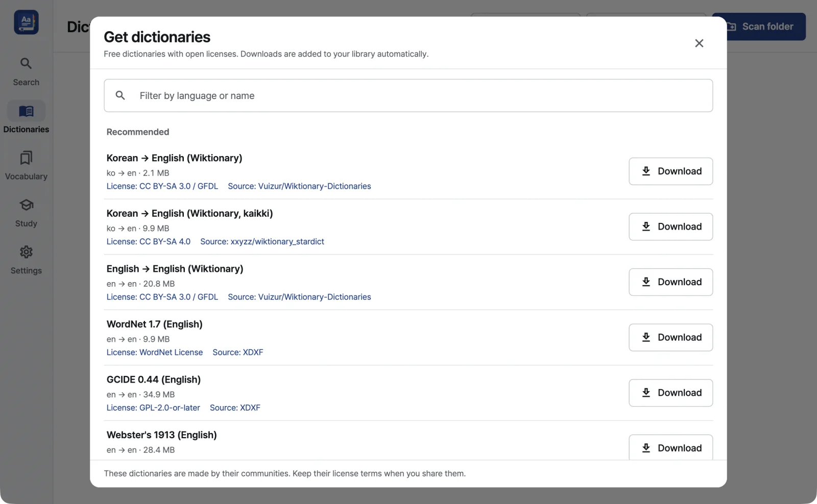Image resolution: width=817 pixels, height=504 pixels.
Task: Open CC BY-SA 3.0 / GFDL license for Korean Wiktionary
Action: pyautogui.click(x=162, y=186)
